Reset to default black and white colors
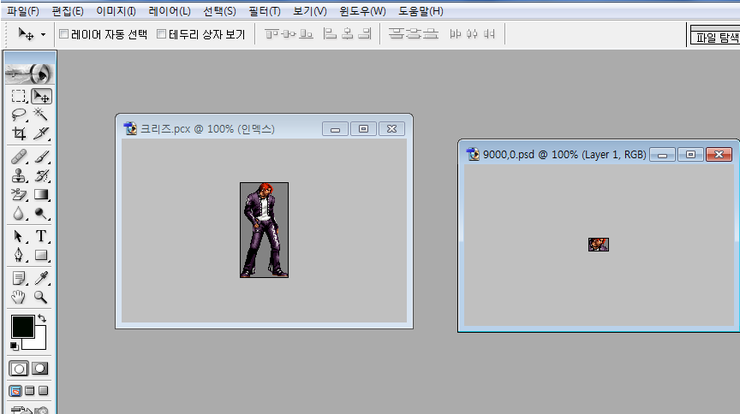 click(14, 346)
